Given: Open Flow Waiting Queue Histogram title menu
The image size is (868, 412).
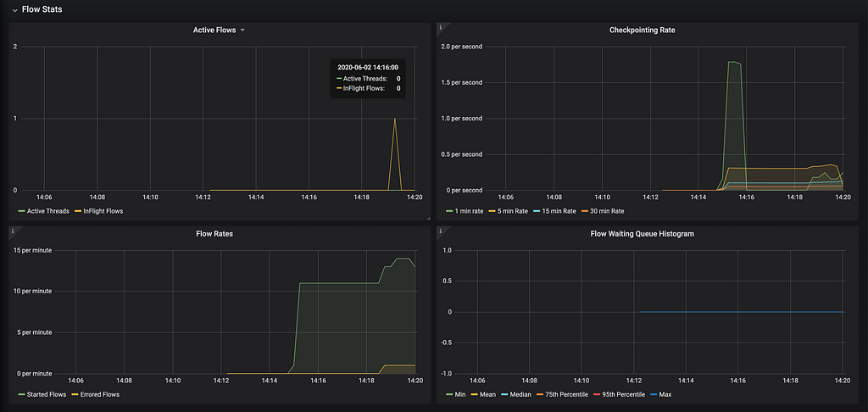Looking at the screenshot, I should pyautogui.click(x=643, y=234).
